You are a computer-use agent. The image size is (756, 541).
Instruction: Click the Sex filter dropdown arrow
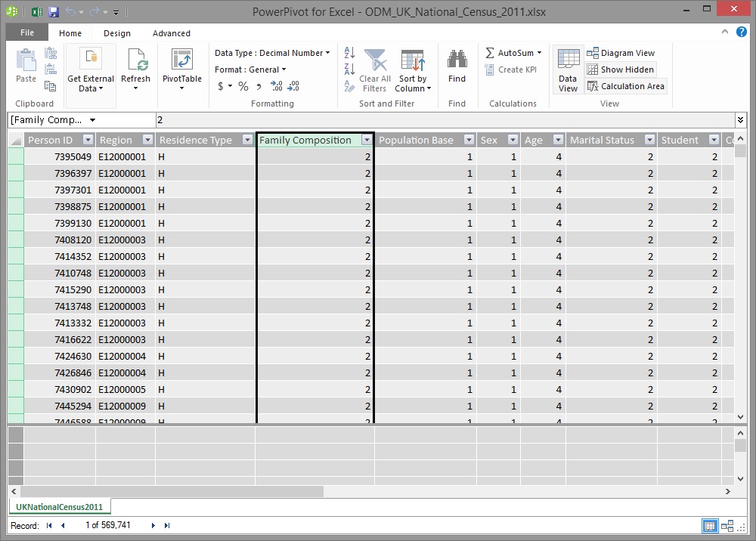pos(513,141)
